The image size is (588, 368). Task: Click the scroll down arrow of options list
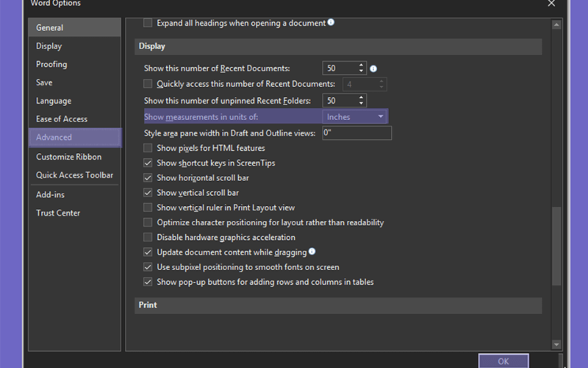(x=556, y=344)
